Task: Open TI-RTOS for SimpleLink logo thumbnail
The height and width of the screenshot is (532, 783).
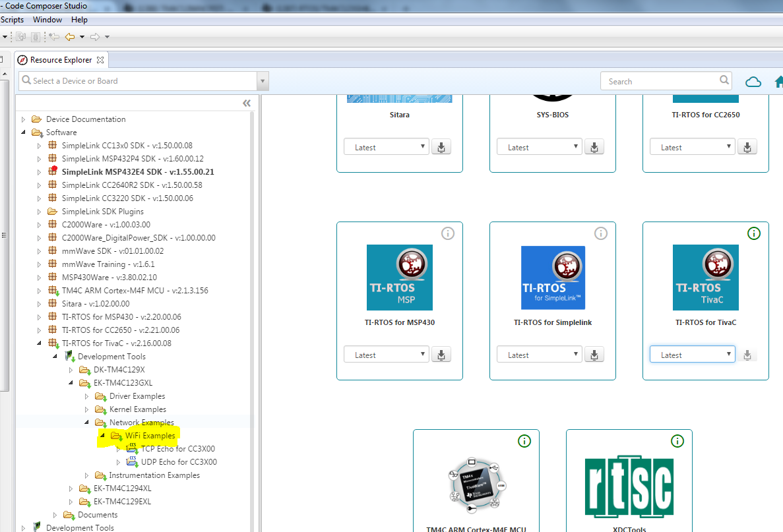Action: click(553, 278)
